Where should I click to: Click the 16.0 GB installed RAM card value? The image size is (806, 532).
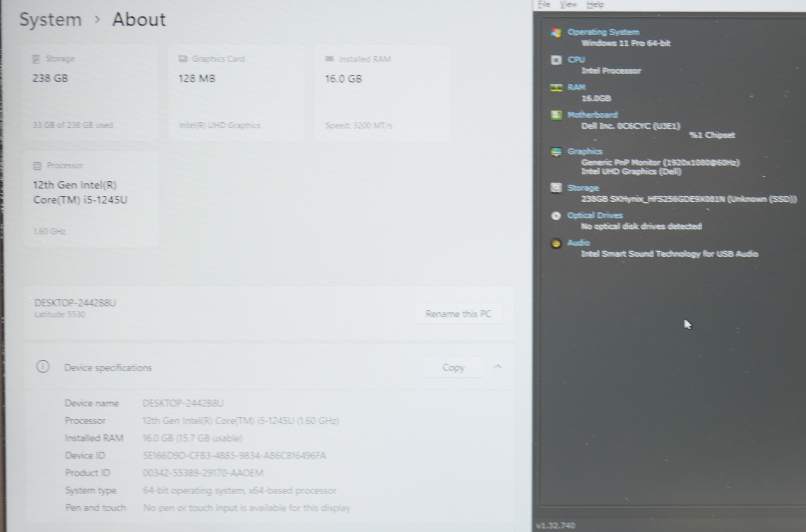pos(344,79)
